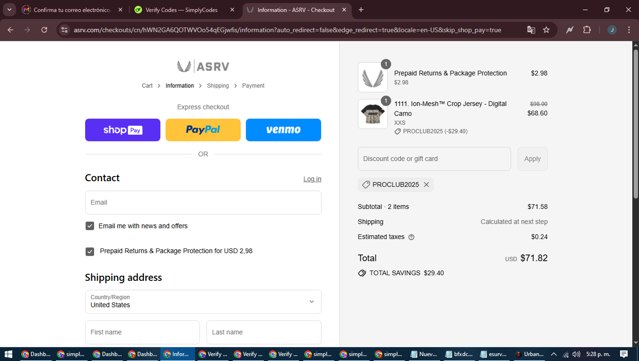
Task: Click the browser forward arrow
Action: tap(27, 30)
